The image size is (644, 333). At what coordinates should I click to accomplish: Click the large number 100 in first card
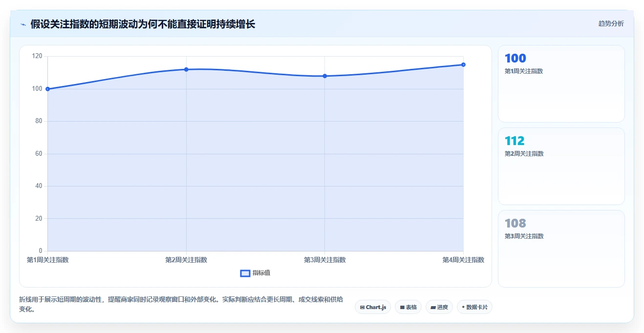coord(515,59)
